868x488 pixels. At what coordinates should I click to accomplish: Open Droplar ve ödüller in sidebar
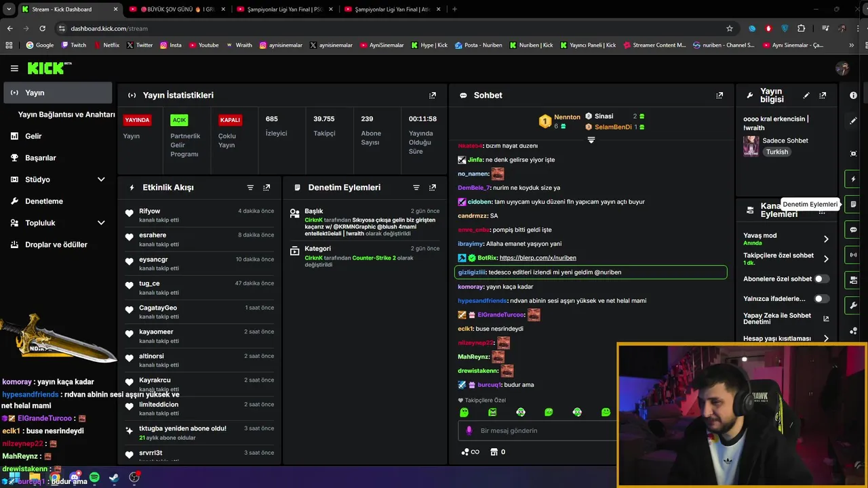58,245
